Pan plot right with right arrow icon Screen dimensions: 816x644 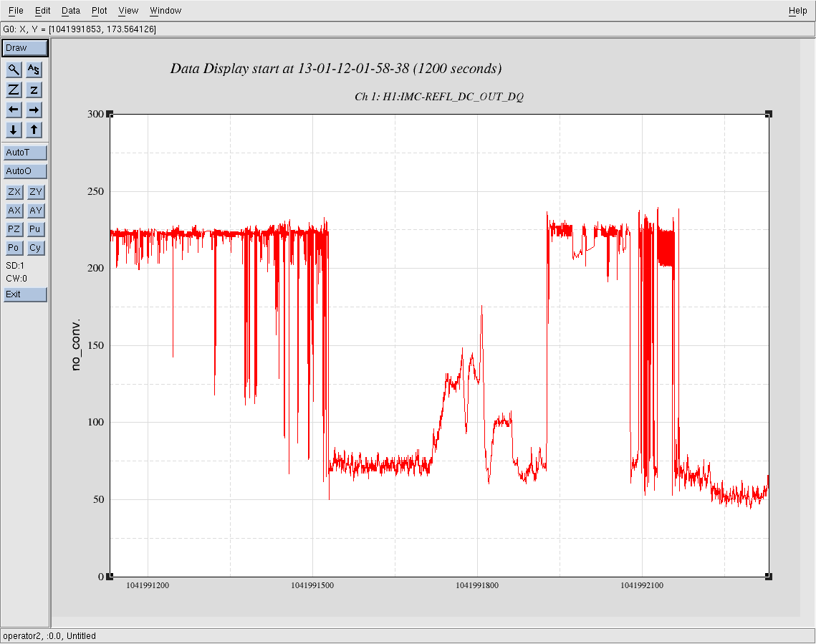[x=34, y=110]
